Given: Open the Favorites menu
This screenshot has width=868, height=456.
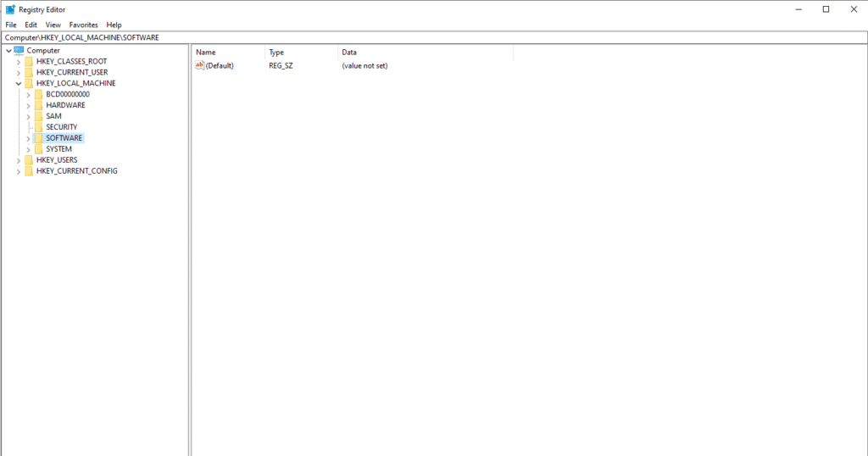Looking at the screenshot, I should point(84,25).
